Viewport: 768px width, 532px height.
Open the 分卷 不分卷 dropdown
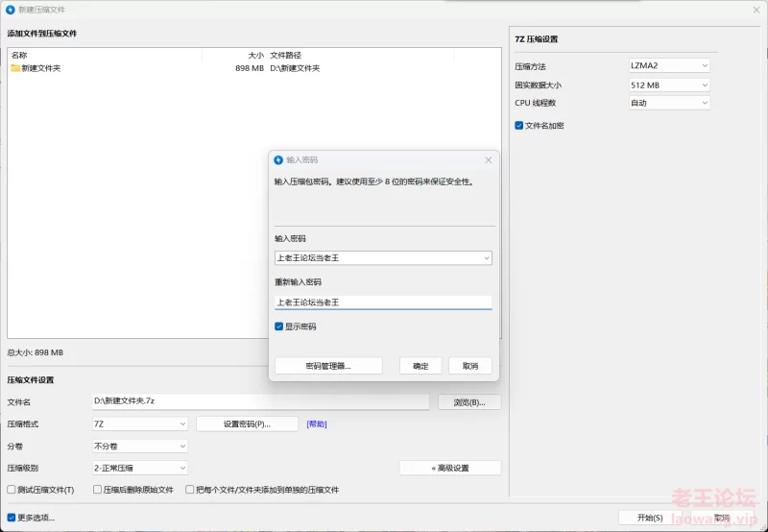(140, 447)
